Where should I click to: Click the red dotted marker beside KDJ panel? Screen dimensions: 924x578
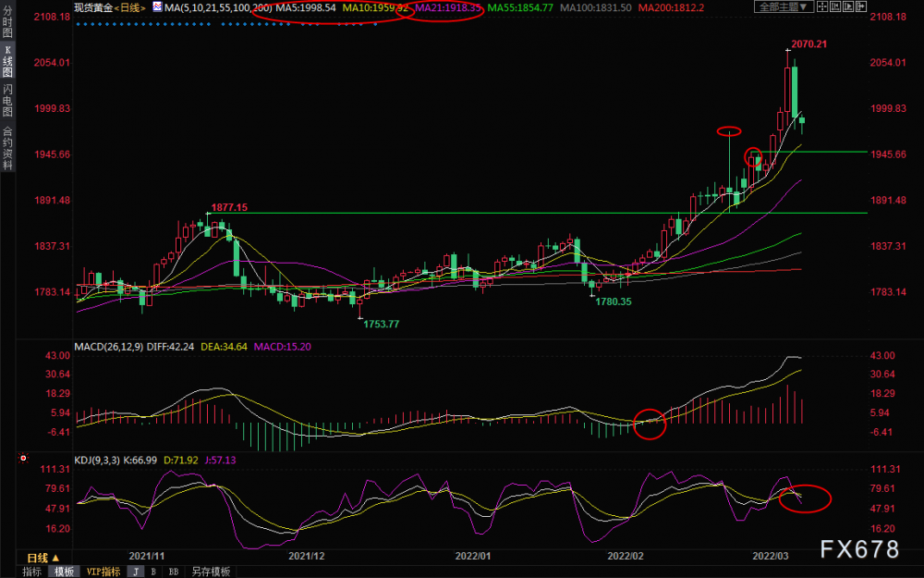click(x=22, y=457)
